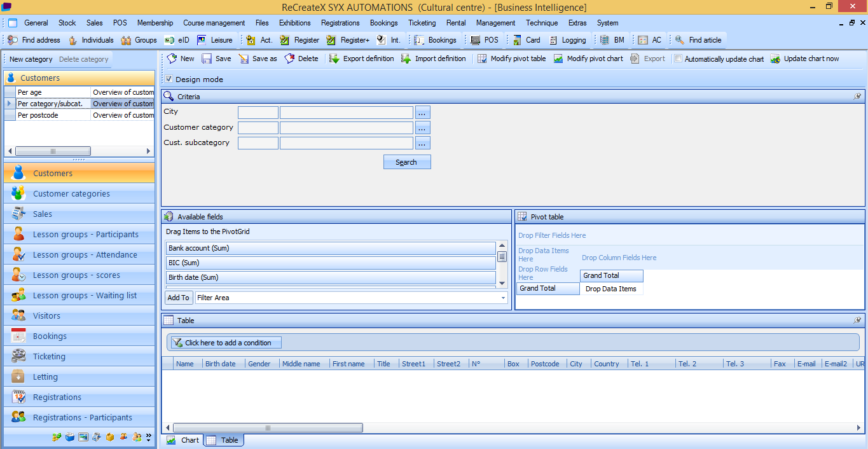Select the Per postcode report row

[x=38, y=115]
